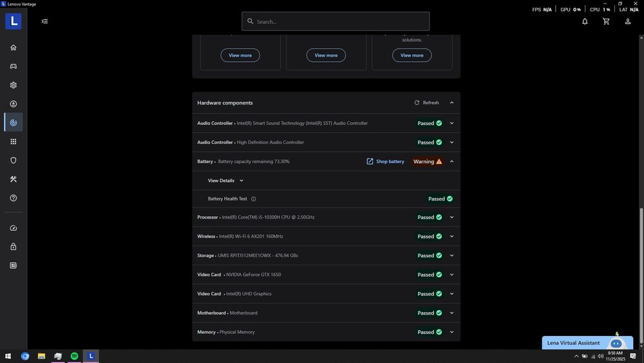The image size is (644, 363).
Task: Refresh the hardware components list
Action: [426, 103]
